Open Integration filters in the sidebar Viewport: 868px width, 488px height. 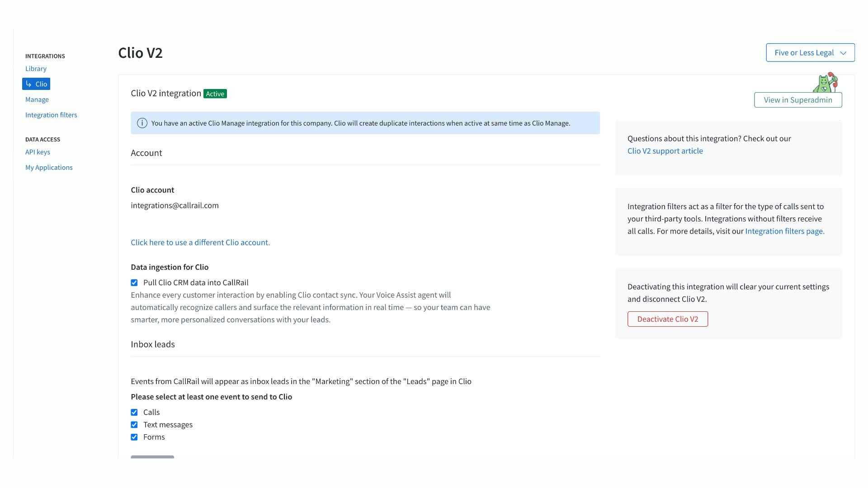click(x=51, y=115)
